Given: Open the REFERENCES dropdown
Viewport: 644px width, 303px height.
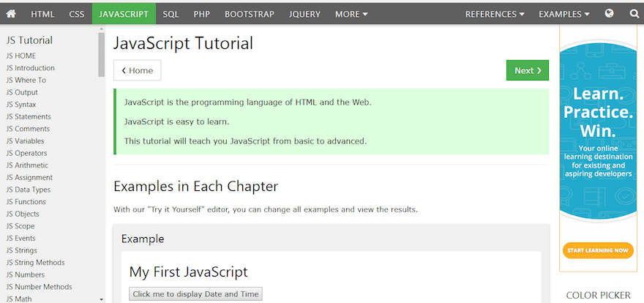Looking at the screenshot, I should coord(495,13).
